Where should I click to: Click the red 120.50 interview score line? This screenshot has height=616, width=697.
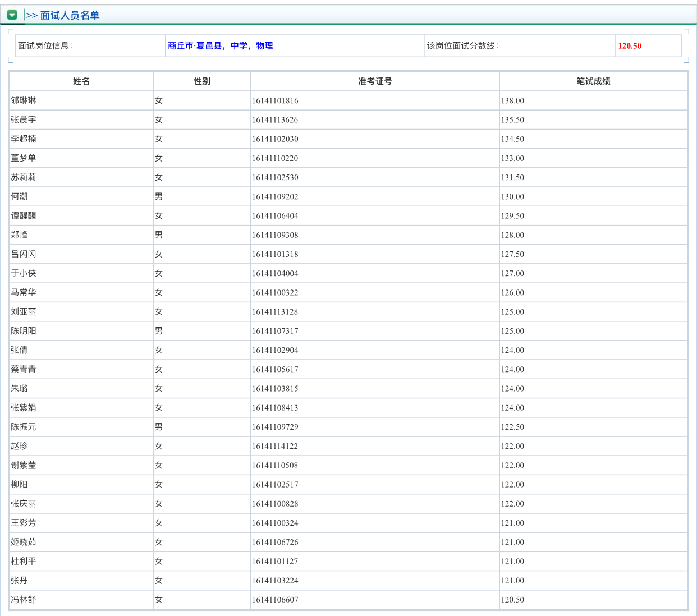pyautogui.click(x=629, y=46)
